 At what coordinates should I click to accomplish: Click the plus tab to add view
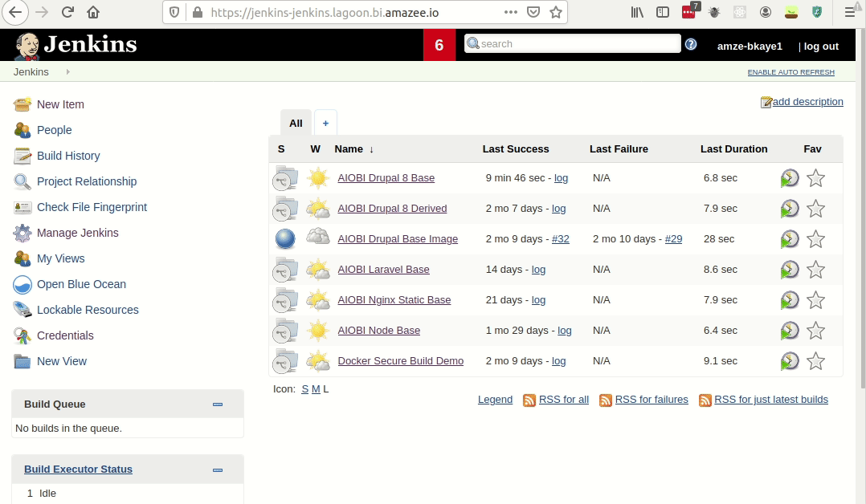point(325,123)
